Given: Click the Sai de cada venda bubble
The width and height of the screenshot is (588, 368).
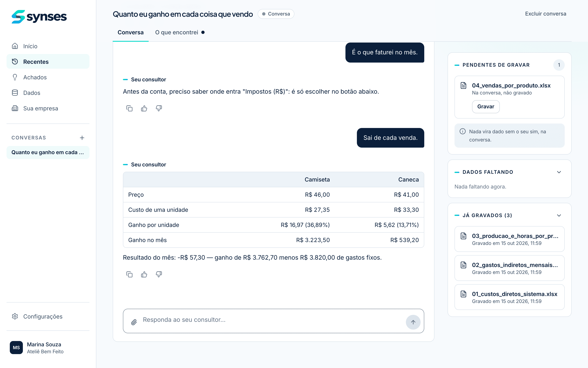Looking at the screenshot, I should pos(390,138).
